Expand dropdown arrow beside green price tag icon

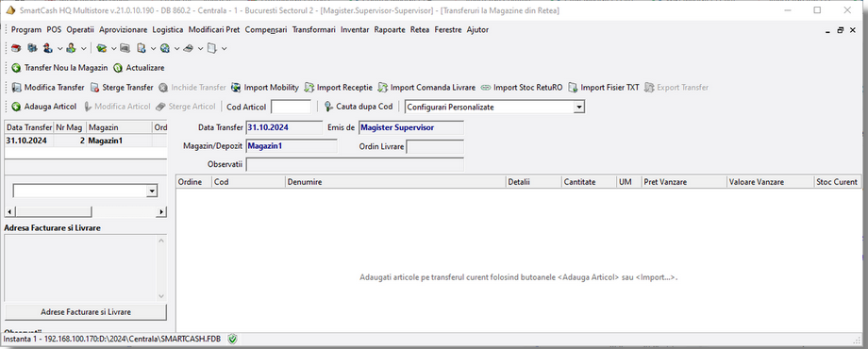point(113,49)
